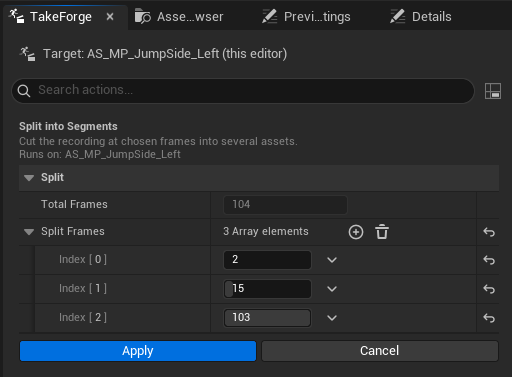Click the 'Index [ 1 ]' label
This screenshot has width=512, height=377.
(83, 288)
